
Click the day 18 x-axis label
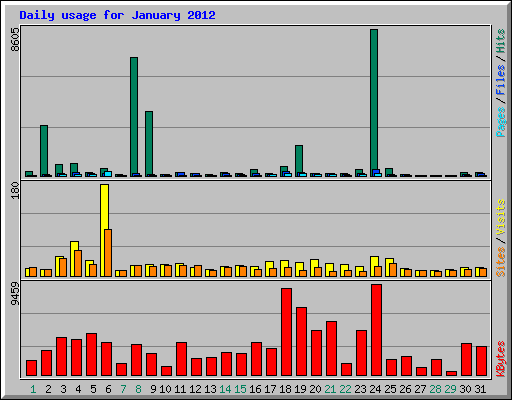pos(285,389)
